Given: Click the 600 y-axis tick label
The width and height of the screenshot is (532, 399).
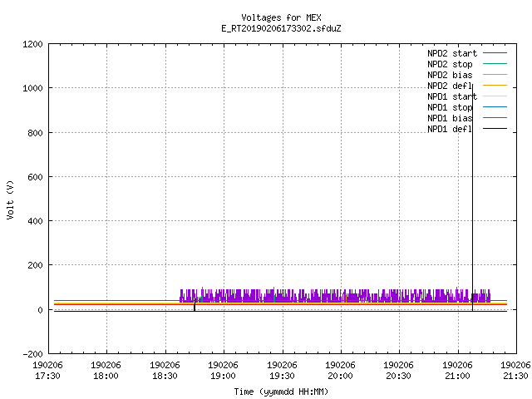Looking at the screenshot, I should click(35, 177).
